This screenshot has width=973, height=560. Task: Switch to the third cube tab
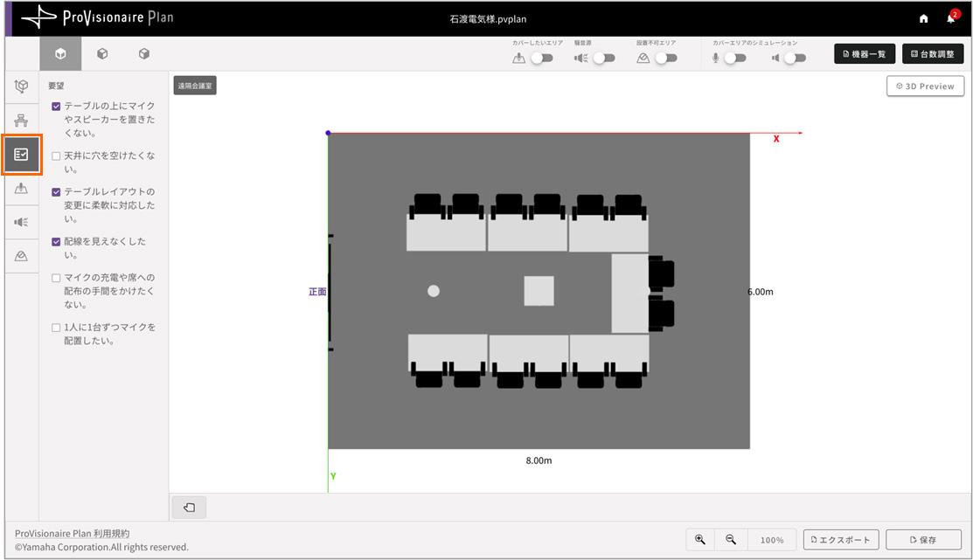pos(144,54)
